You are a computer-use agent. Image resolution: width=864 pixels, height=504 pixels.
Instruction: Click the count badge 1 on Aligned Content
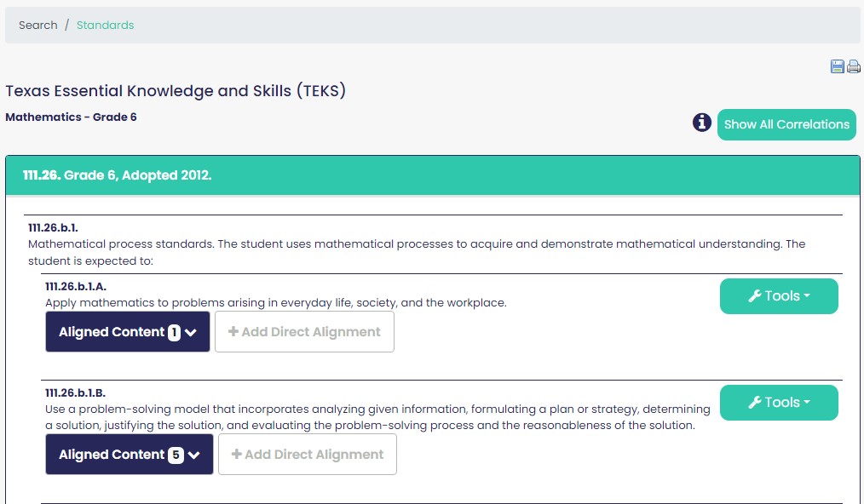coord(174,332)
